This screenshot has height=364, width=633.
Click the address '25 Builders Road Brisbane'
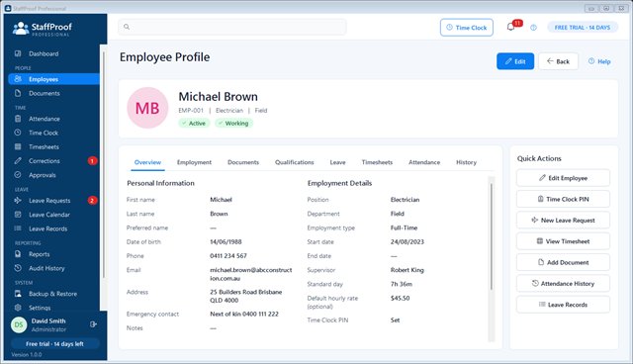coord(246,292)
